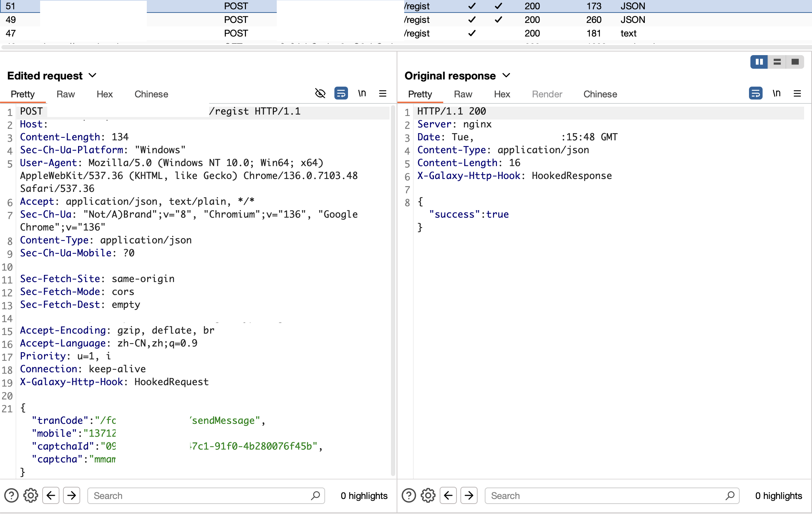Open response panel hamburger options menu
Screen dimensions: 812x514
(x=797, y=93)
